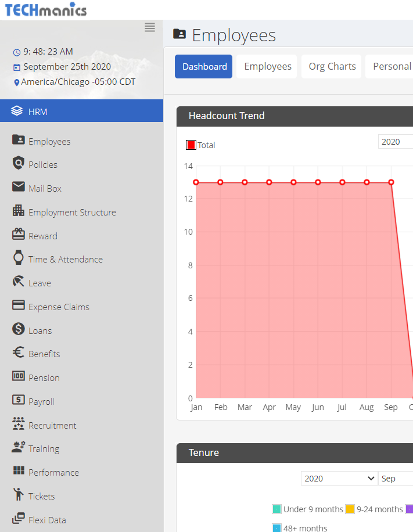Click the Payroll bill icon
The image size is (413, 532).
pyautogui.click(x=19, y=400)
